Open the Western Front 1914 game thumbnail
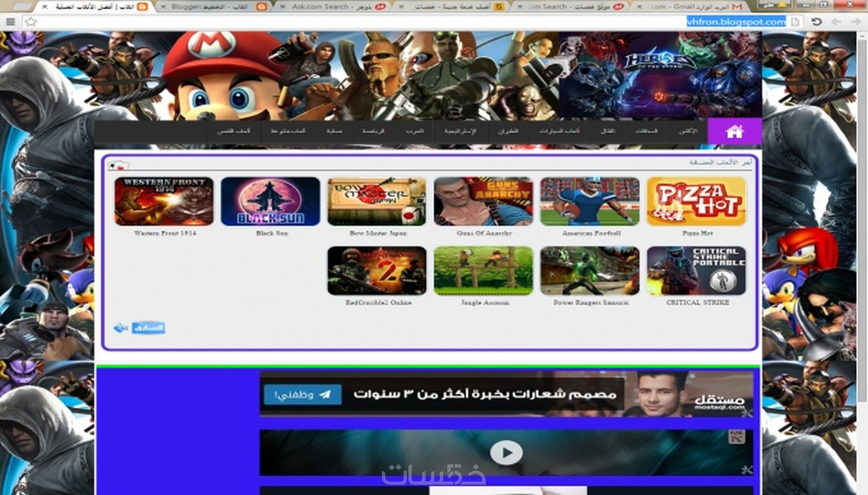868x495 pixels. (164, 201)
